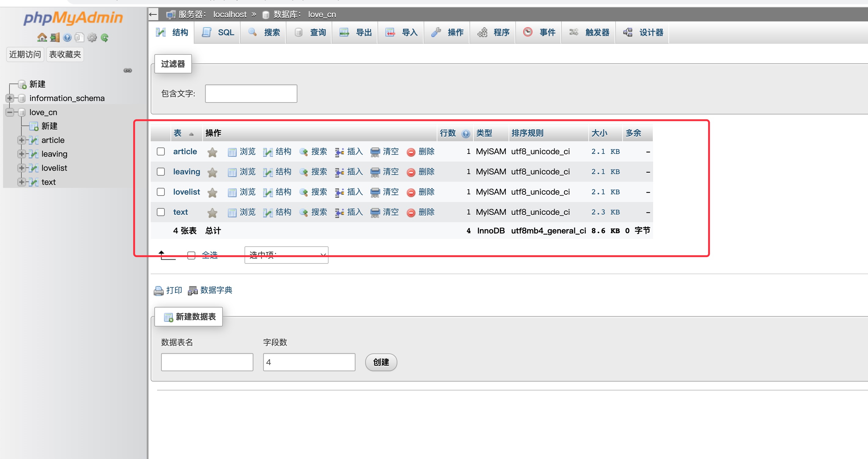
Task: Open the settings gear icon in sidebar
Action: click(92, 37)
